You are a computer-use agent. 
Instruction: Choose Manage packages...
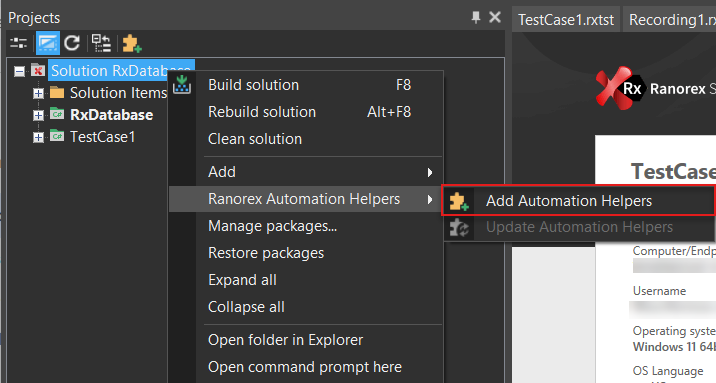[x=305, y=226]
